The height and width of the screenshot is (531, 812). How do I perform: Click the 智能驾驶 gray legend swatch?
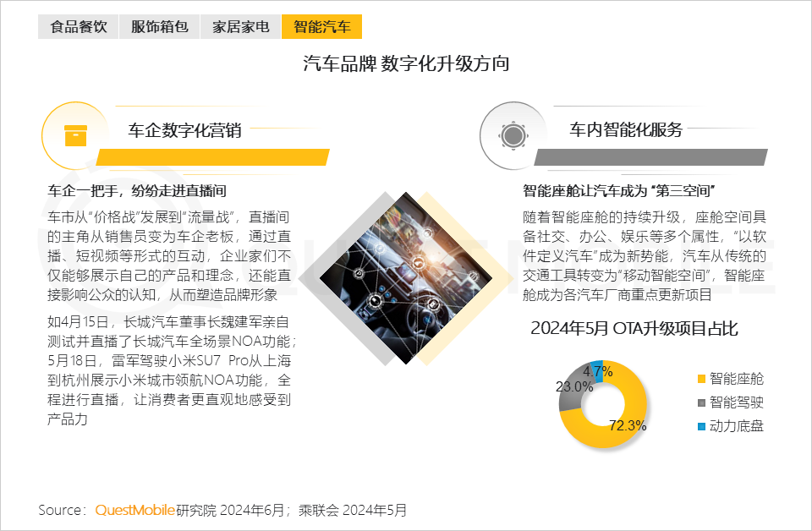coord(702,402)
